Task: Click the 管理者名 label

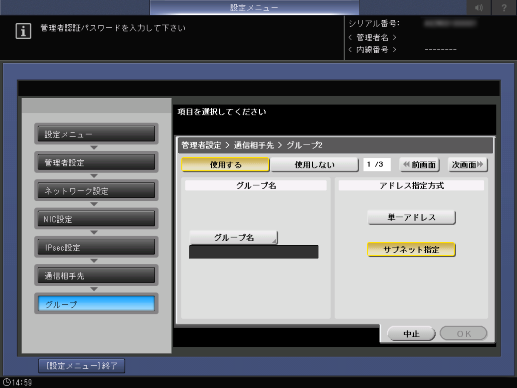Action: [x=372, y=37]
